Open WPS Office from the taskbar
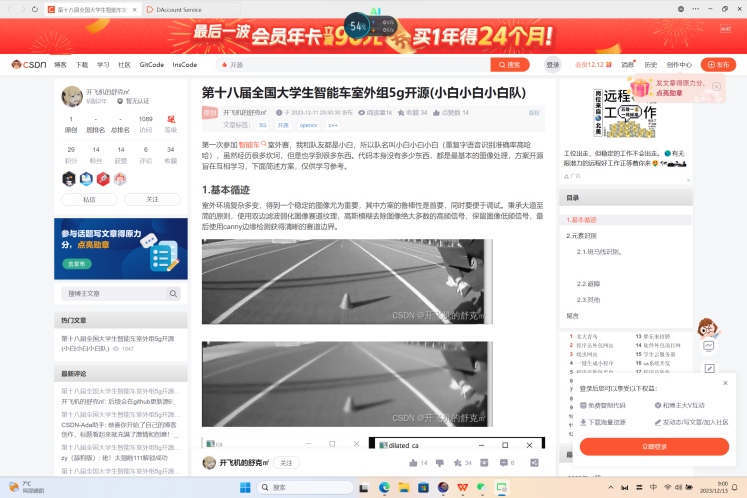Image resolution: width=747 pixels, height=498 pixels. pos(461,487)
